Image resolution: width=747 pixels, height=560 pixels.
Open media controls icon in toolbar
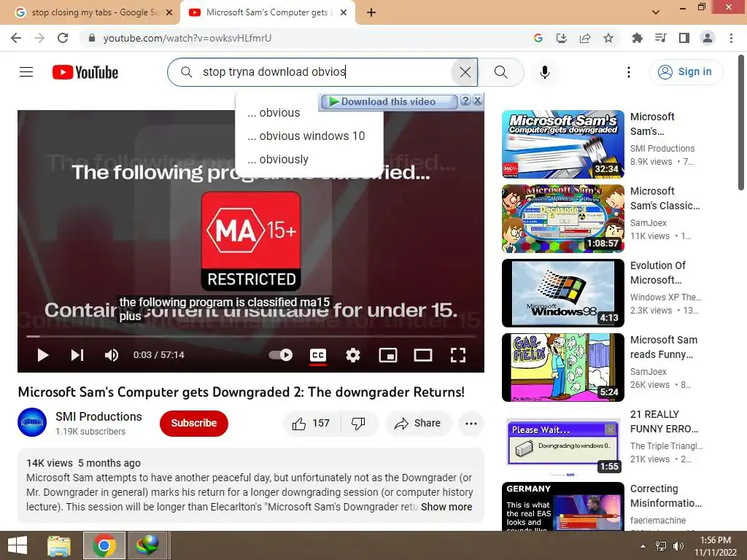tap(661, 38)
